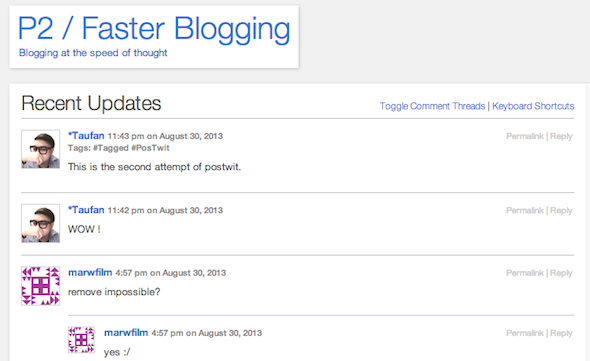Open the Taufan author link on the 11:43 pm post
The height and width of the screenshot is (361, 590).
[x=86, y=136]
